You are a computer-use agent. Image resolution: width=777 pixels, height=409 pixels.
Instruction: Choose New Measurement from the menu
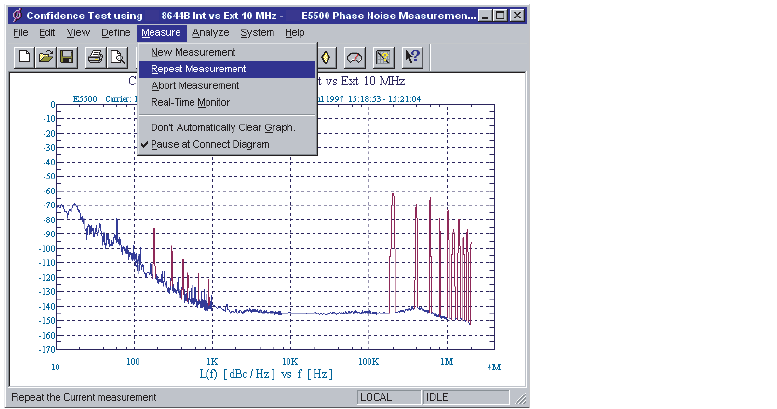[x=227, y=52]
